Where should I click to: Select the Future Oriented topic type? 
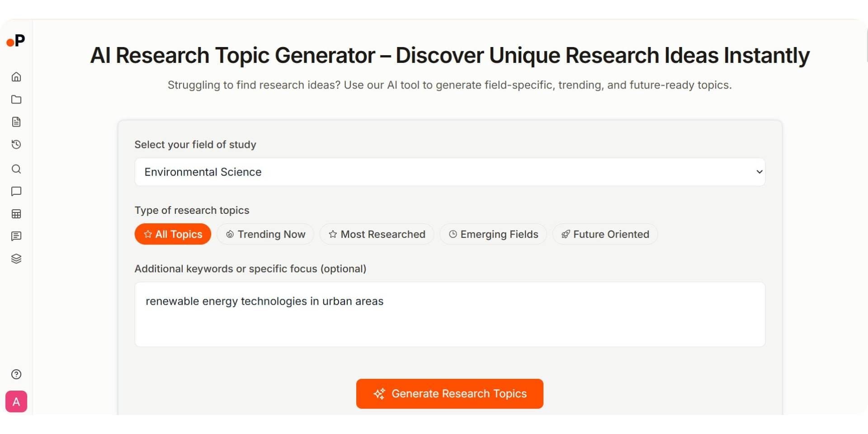(605, 234)
